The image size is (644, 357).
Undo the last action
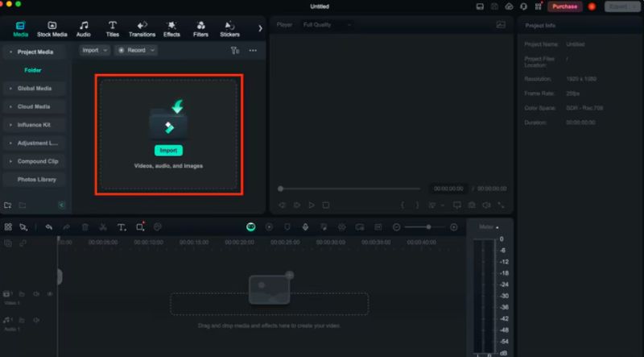49,227
